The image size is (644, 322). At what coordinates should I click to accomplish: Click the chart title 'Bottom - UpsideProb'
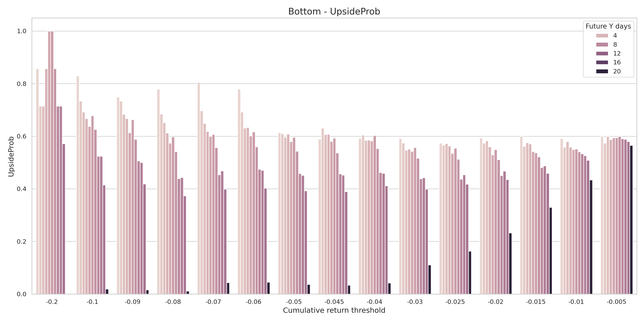click(334, 11)
